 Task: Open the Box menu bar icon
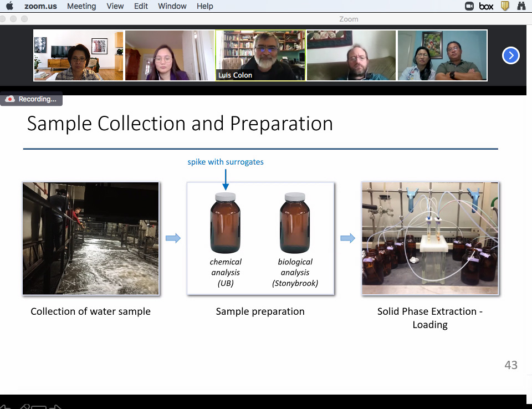coord(486,6)
